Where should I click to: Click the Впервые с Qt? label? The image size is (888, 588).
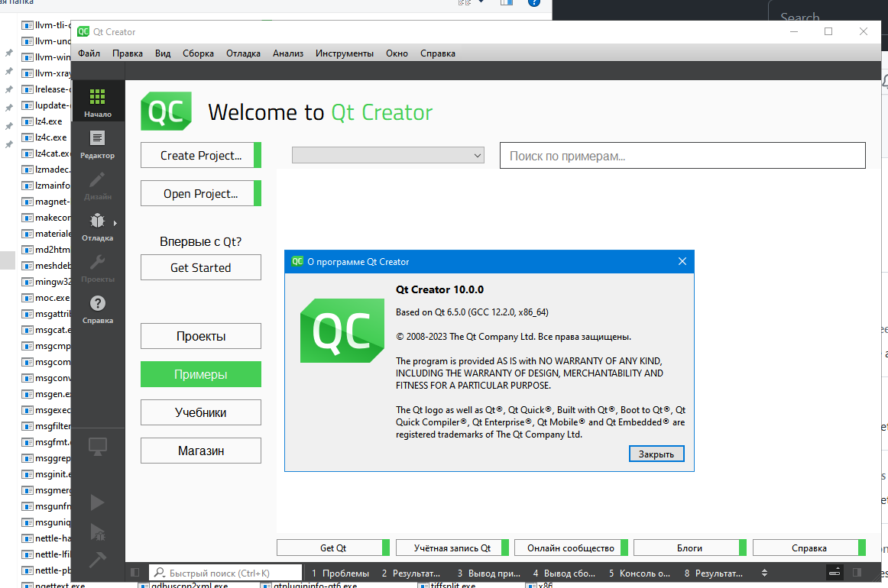click(200, 241)
